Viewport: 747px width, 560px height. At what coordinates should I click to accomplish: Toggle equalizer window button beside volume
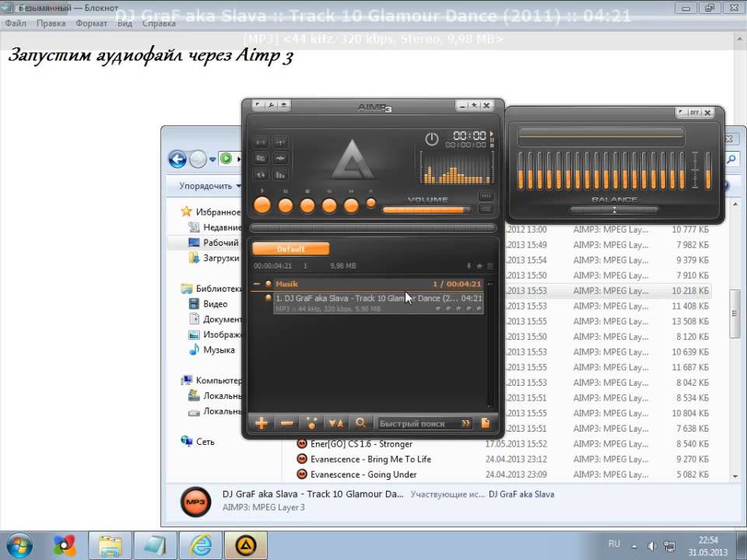[x=486, y=196]
